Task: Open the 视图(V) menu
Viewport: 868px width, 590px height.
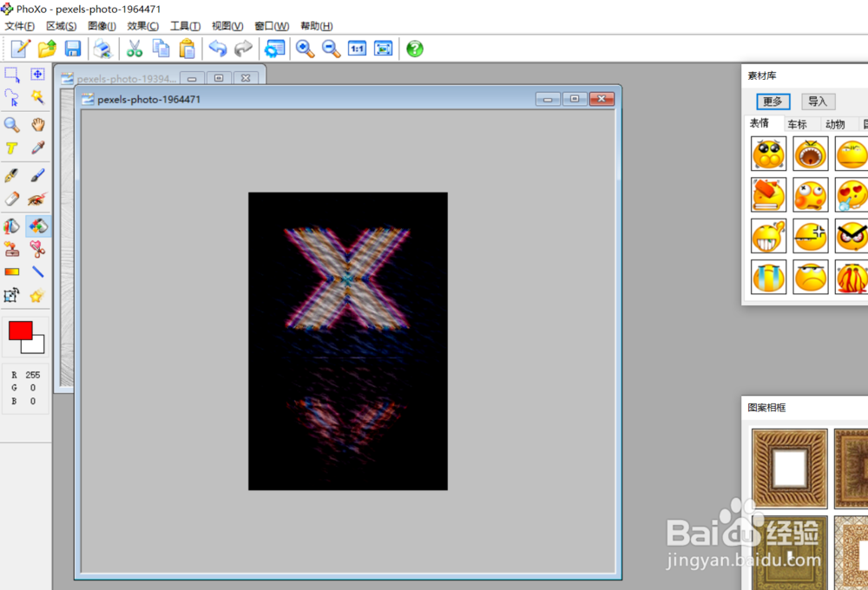Action: pos(227,26)
